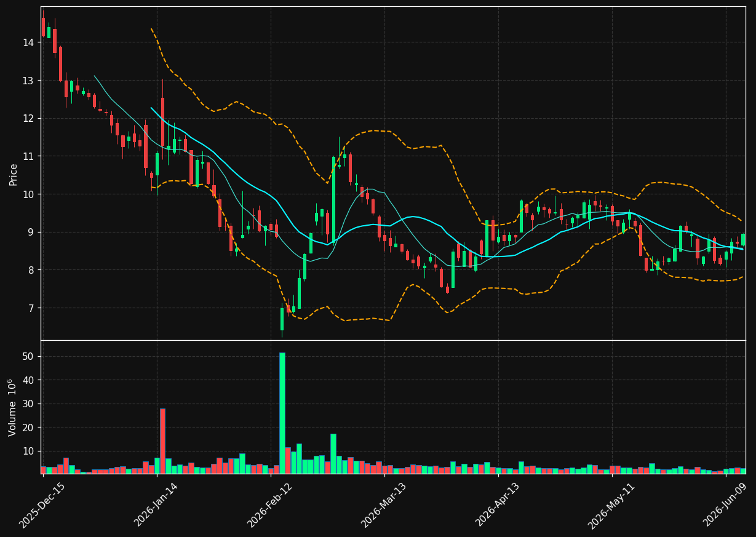Click the 2026-Jan-14 date label
The height and width of the screenshot is (537, 756).
(156, 505)
